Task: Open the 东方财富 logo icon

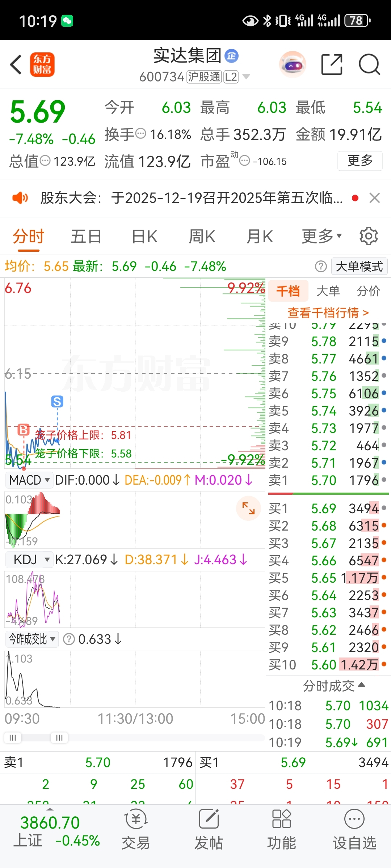Action: 42,65
